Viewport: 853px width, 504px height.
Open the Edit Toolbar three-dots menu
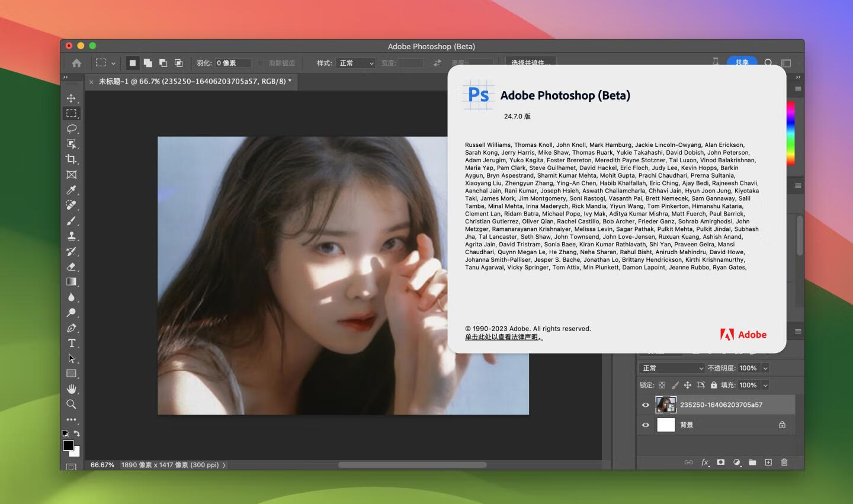[x=71, y=419]
